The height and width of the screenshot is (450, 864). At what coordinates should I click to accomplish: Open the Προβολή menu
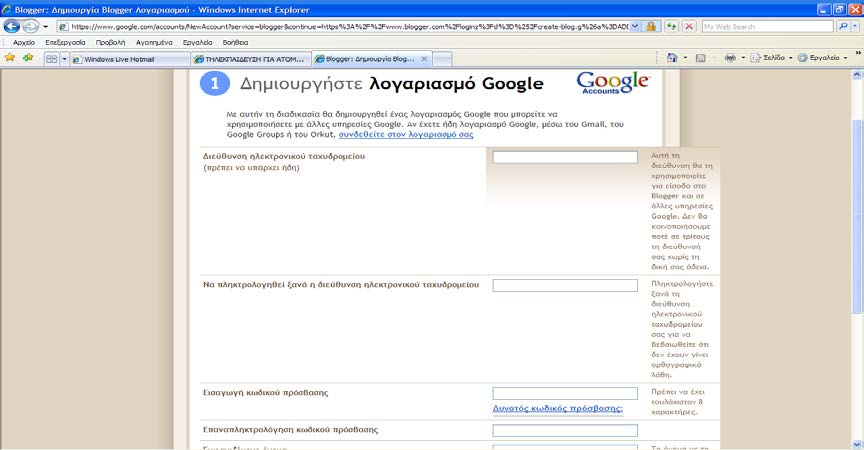coord(110,42)
